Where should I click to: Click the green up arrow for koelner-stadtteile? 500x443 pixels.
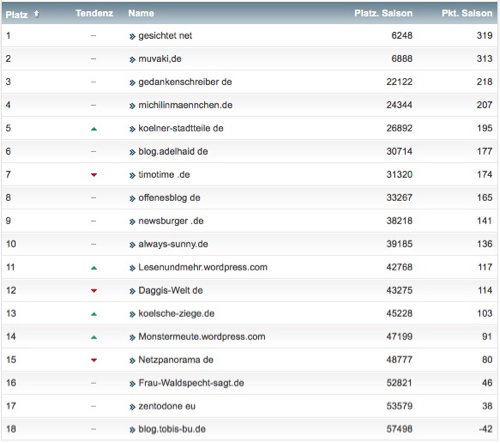pos(94,129)
